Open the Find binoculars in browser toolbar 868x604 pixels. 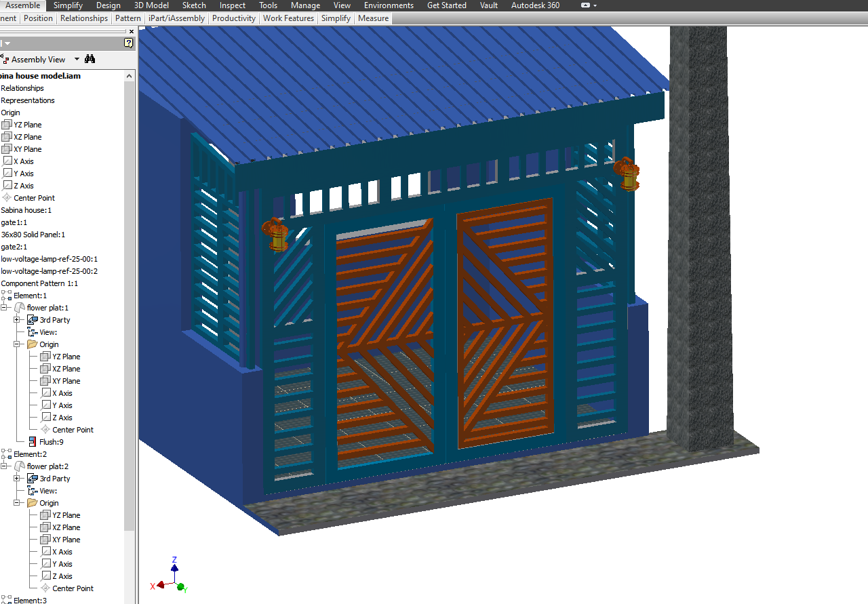point(90,59)
